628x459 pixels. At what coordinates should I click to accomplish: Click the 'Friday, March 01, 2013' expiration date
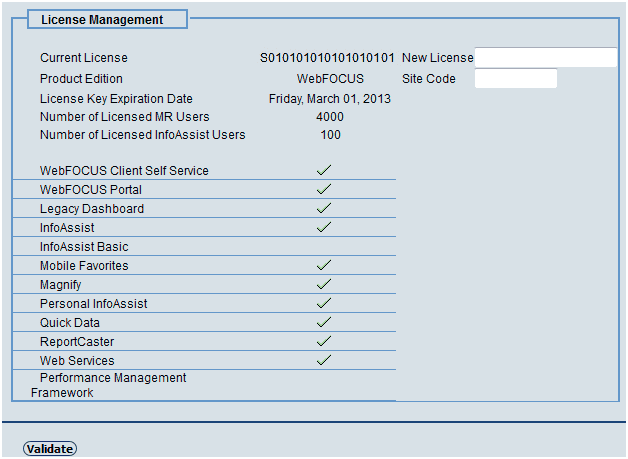(330, 99)
